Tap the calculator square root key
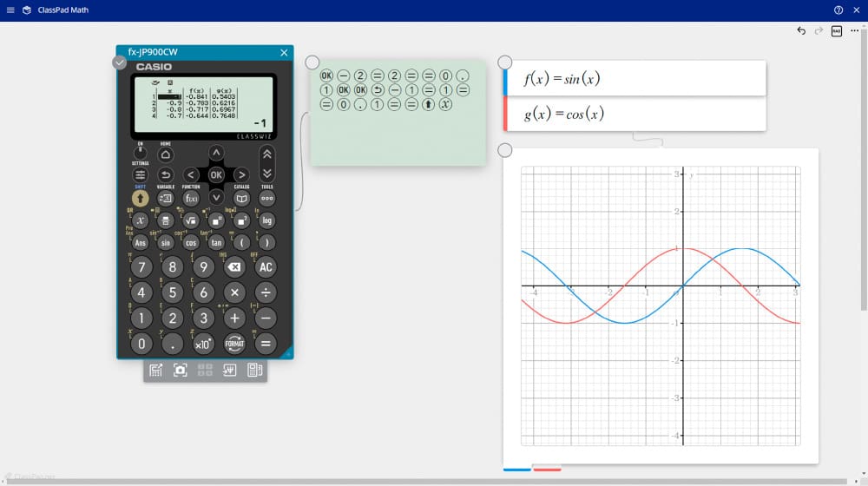868x486 pixels. pyautogui.click(x=191, y=220)
